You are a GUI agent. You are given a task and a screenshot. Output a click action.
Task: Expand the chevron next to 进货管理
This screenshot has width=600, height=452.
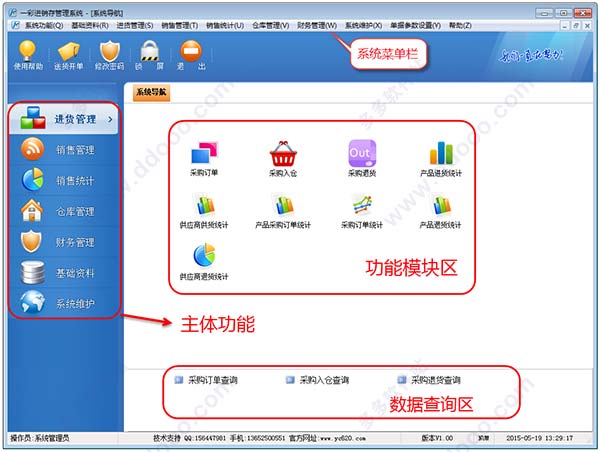[x=110, y=119]
